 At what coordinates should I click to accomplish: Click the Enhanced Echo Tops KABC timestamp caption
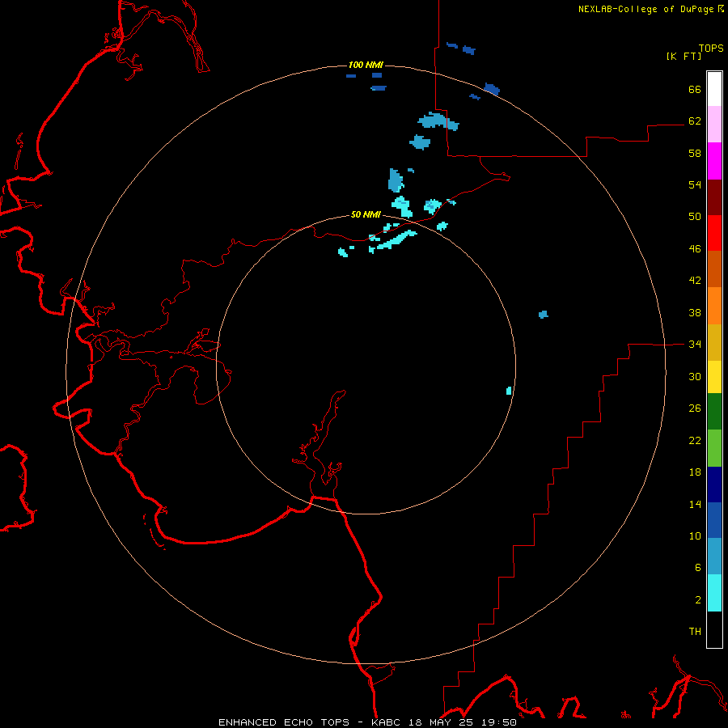367,722
